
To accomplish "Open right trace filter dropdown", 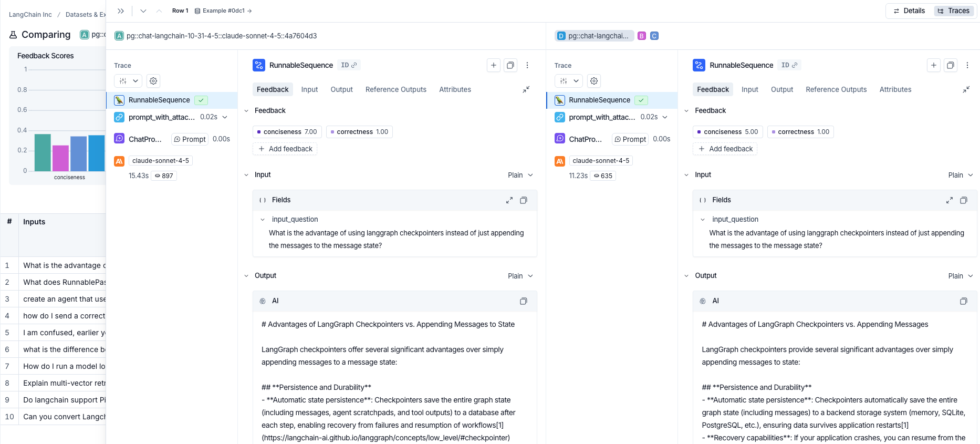I will click(569, 81).
